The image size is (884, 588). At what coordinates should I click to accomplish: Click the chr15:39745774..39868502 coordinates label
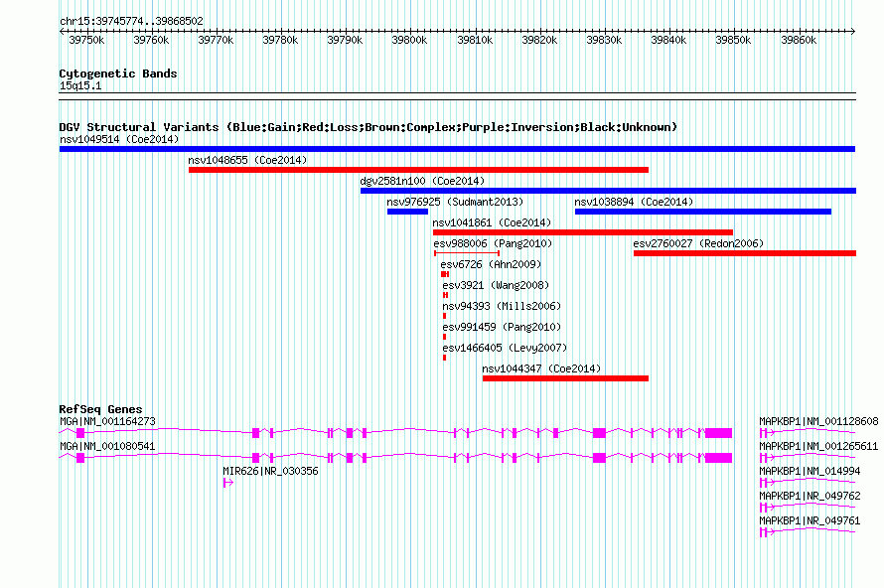pyautogui.click(x=131, y=21)
